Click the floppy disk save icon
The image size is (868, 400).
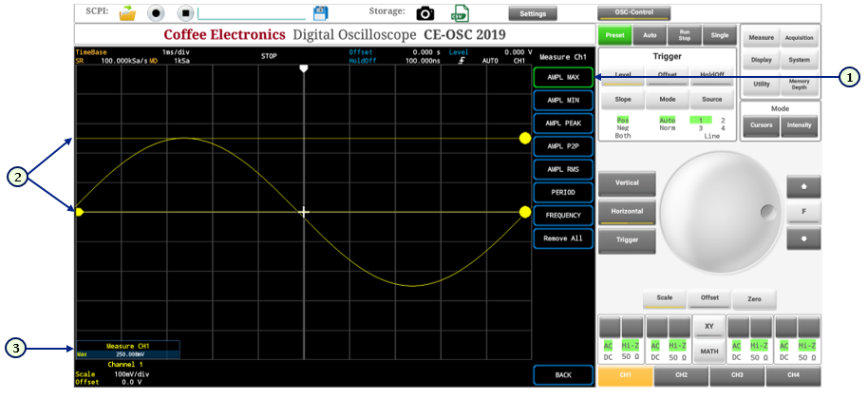pos(321,13)
